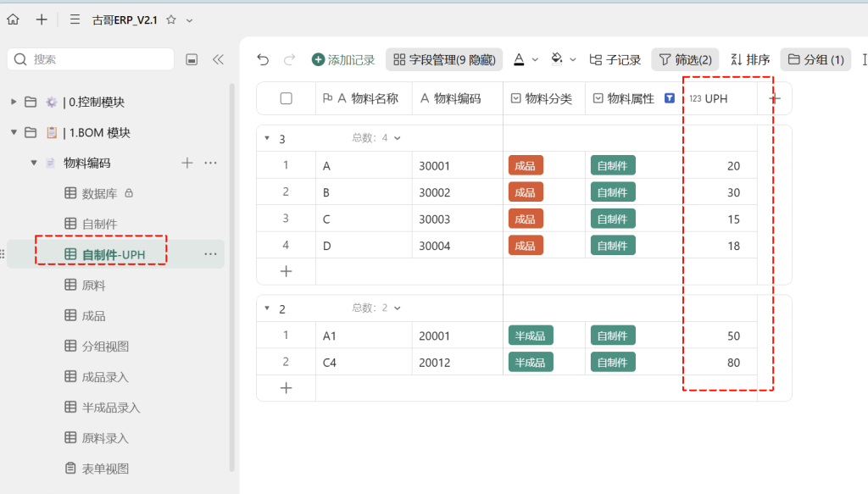Star the 古哥ERP_V2.1 document
Image resolution: width=868 pixels, height=494 pixels.
tap(171, 20)
